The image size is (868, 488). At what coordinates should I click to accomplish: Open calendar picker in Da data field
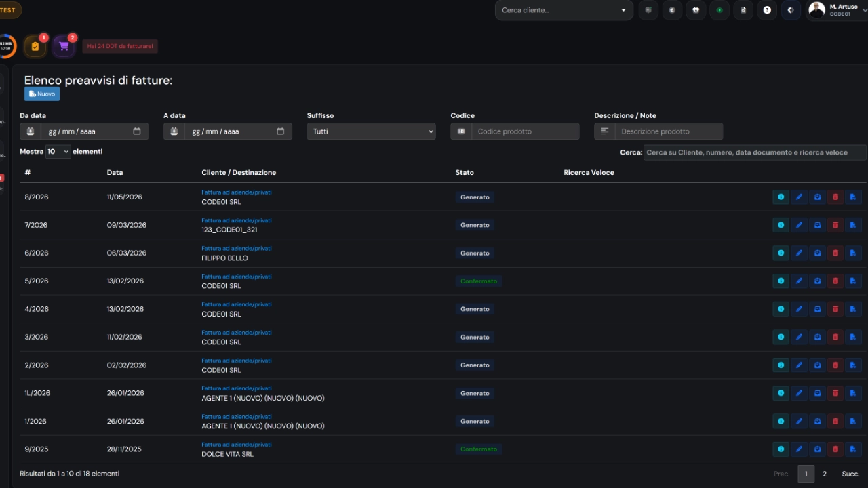pos(137,131)
